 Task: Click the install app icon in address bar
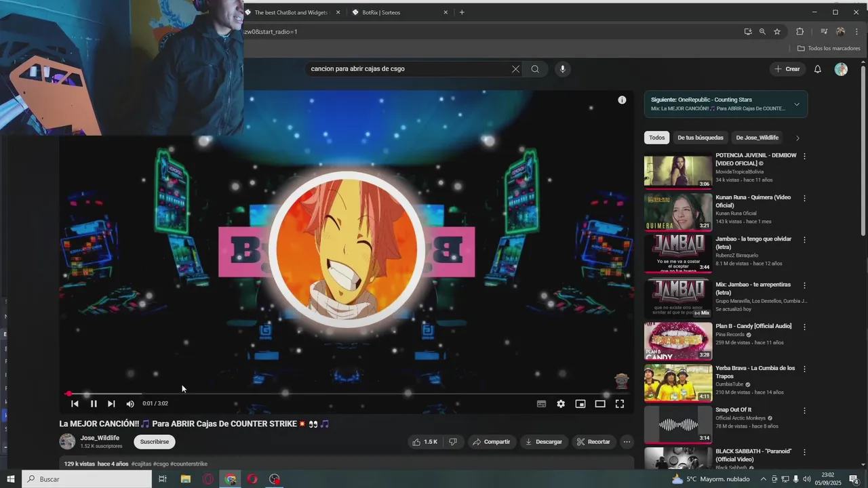pyautogui.click(x=748, y=32)
